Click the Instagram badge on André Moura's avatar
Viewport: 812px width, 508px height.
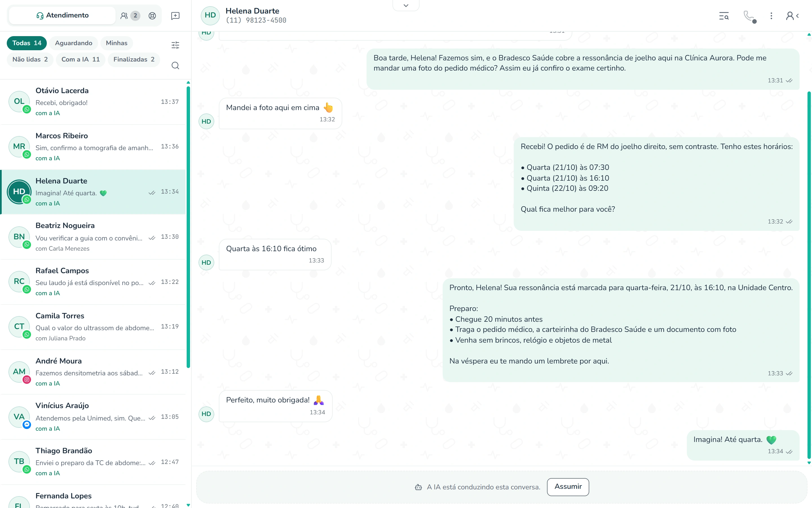27,380
